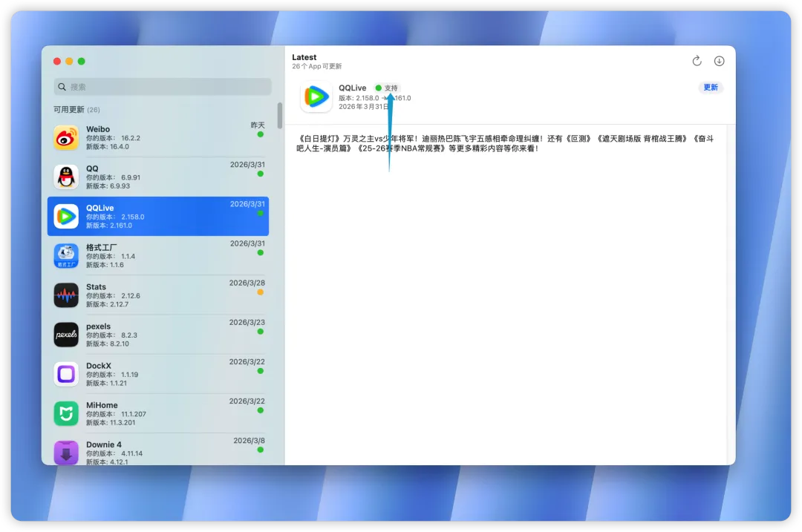Click the sidebar vertical scrollbar

(x=280, y=116)
